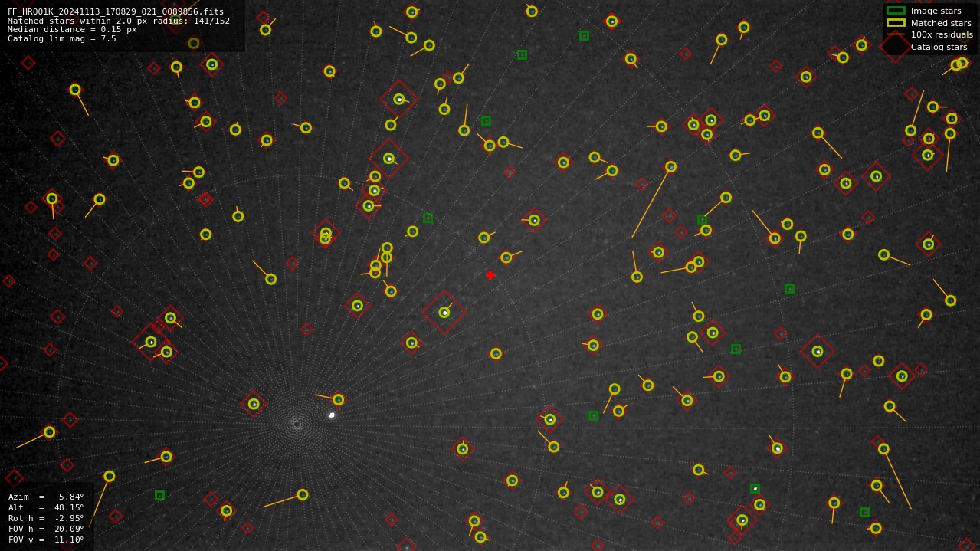This screenshot has width=980, height=551.
Task: Click the 'Matched stars' legend label
Action: pos(941,23)
